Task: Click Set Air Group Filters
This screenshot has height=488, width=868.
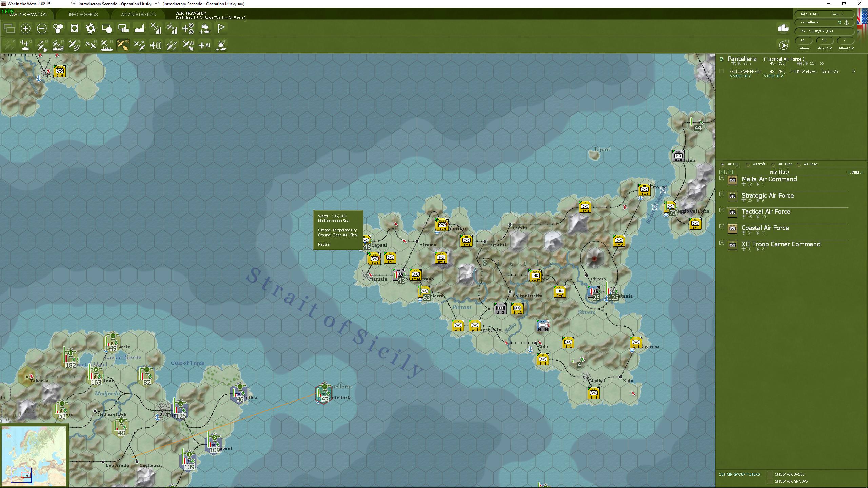Action: [x=739, y=474]
